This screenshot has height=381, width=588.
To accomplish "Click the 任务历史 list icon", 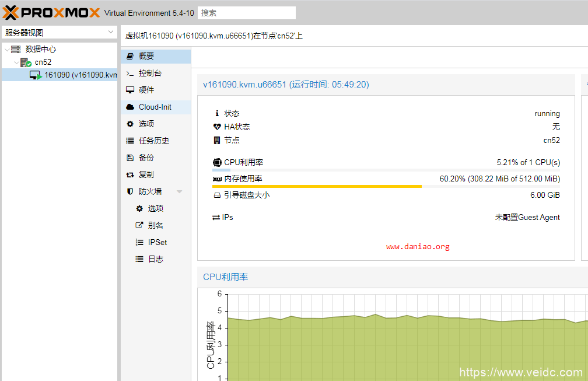I will coord(130,141).
